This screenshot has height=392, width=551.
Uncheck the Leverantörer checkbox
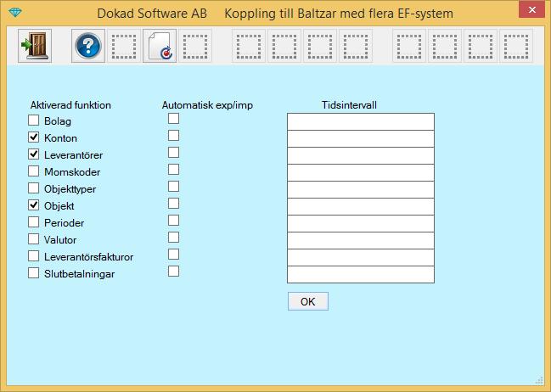coord(33,154)
